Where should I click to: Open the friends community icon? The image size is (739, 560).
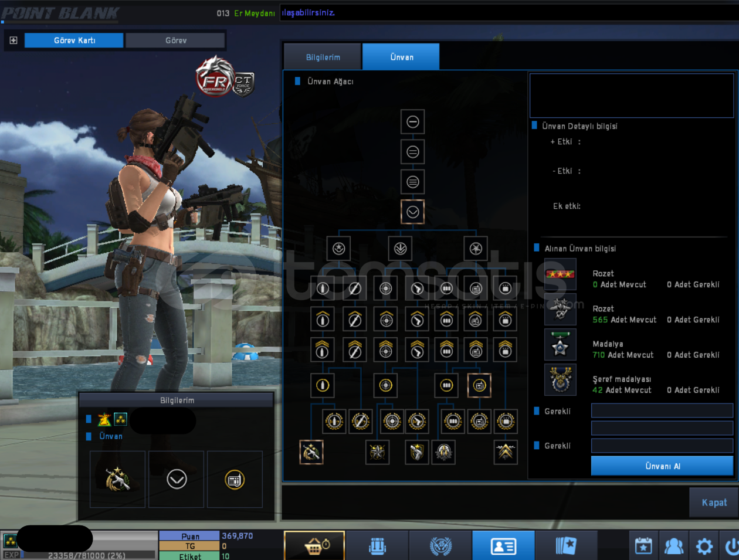[x=674, y=546]
